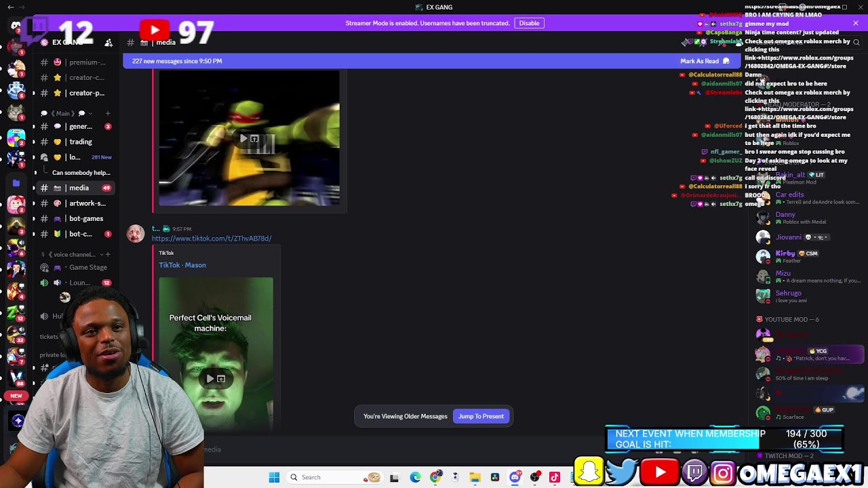868x488 pixels.
Task: Disable Streamer Mode button
Action: tap(529, 23)
